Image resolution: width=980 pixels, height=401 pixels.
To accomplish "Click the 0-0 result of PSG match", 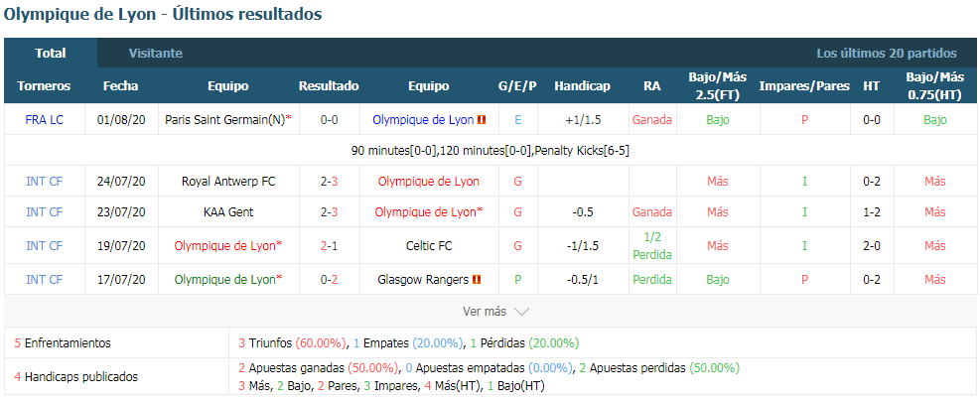I will pos(330,120).
